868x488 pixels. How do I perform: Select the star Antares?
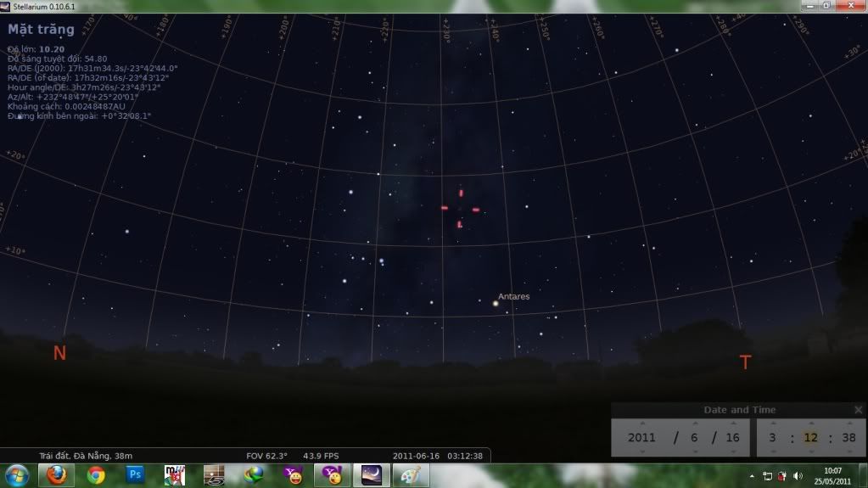(x=496, y=301)
